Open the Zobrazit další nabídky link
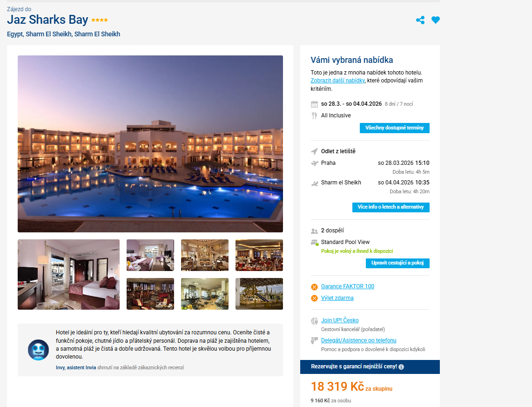This screenshot has width=532, height=407. pos(337,81)
